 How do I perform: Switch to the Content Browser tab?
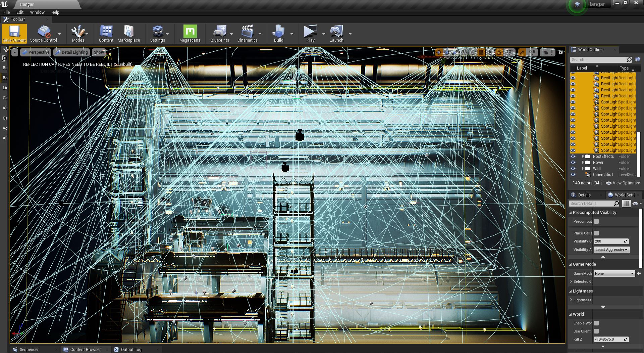tap(85, 349)
